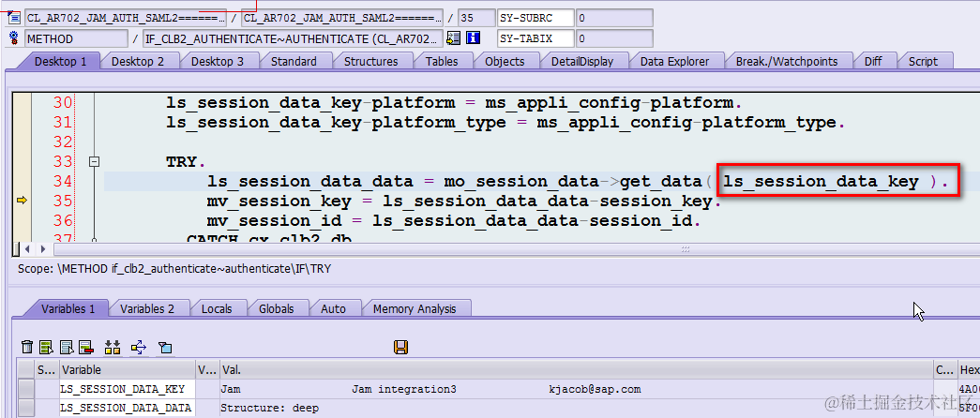Click the first green list icon in variables toolbar
Screen dimensions: 980x418
tap(46, 348)
